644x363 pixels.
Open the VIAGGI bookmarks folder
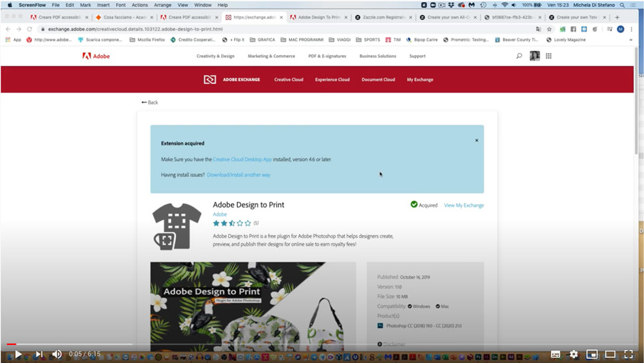(340, 40)
